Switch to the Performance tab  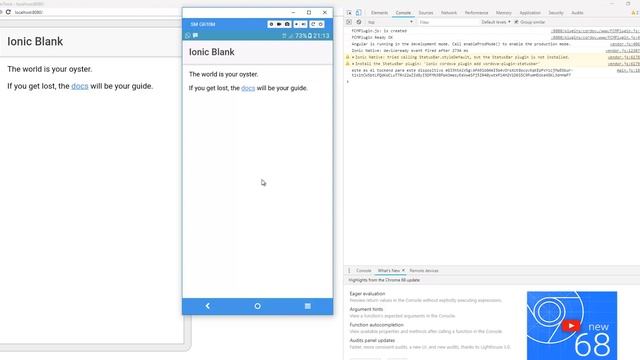click(x=476, y=13)
